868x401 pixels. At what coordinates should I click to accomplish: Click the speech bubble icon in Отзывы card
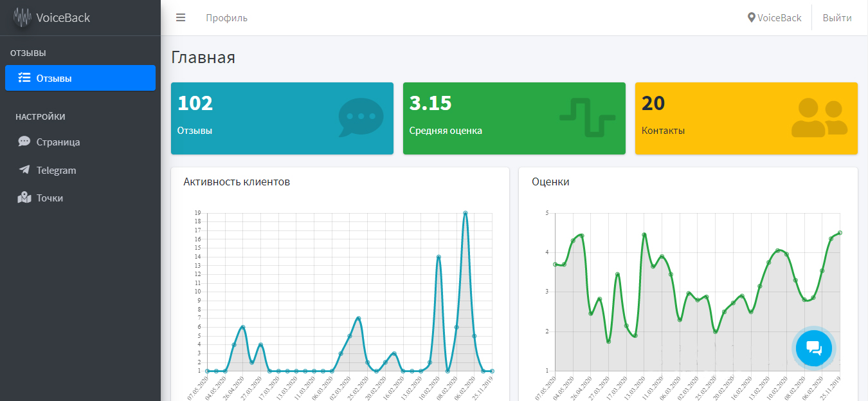click(361, 117)
